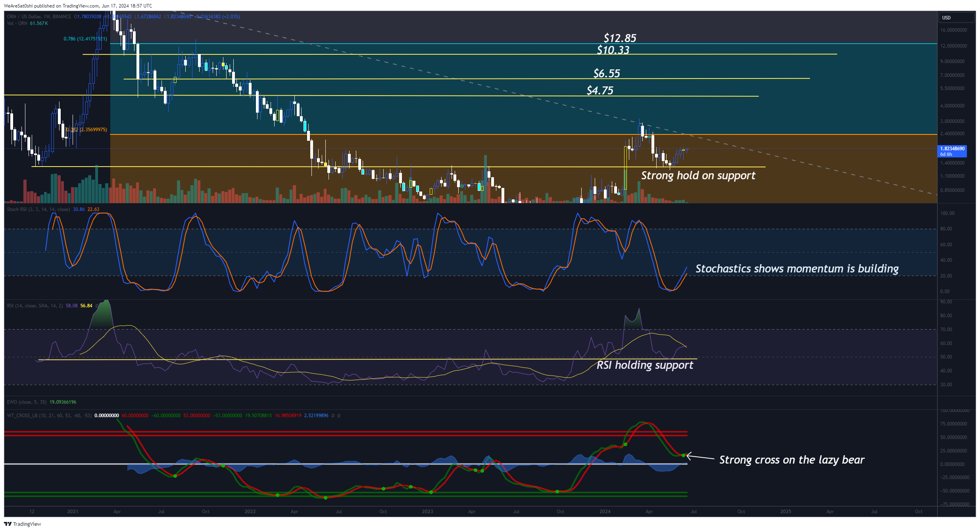The image size is (980, 531).
Task: Click the TradingView logo at the bottom
Action: point(23,524)
